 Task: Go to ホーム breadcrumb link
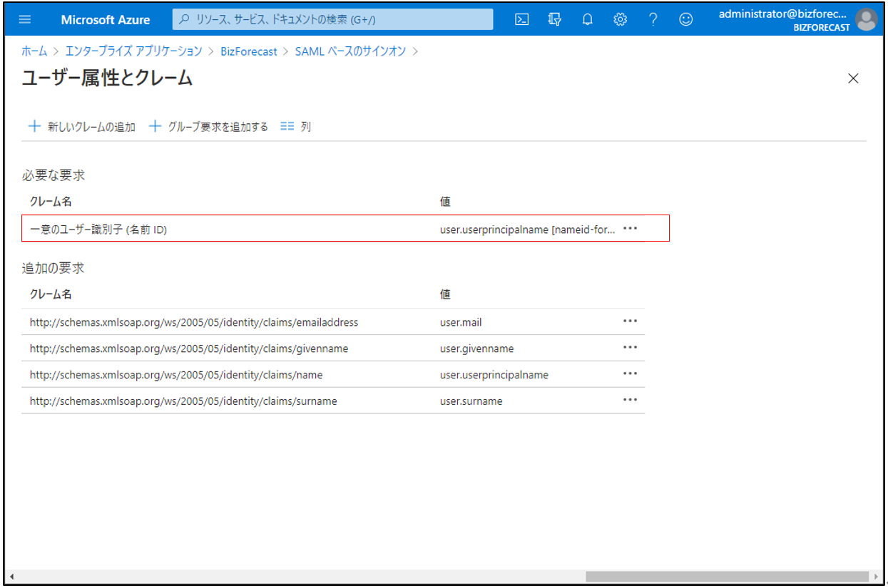click(34, 51)
